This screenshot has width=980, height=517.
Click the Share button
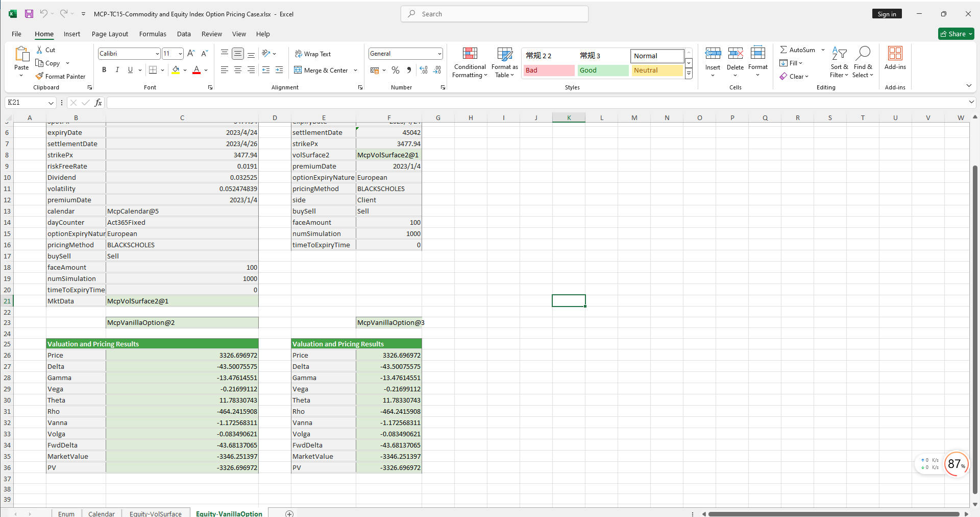click(x=956, y=34)
